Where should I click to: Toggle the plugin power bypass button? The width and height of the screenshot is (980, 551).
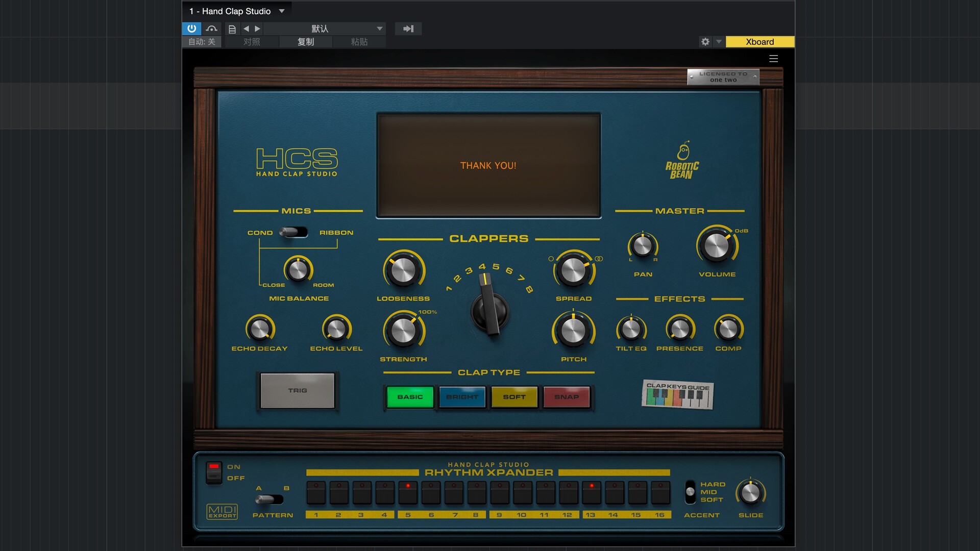point(191,29)
